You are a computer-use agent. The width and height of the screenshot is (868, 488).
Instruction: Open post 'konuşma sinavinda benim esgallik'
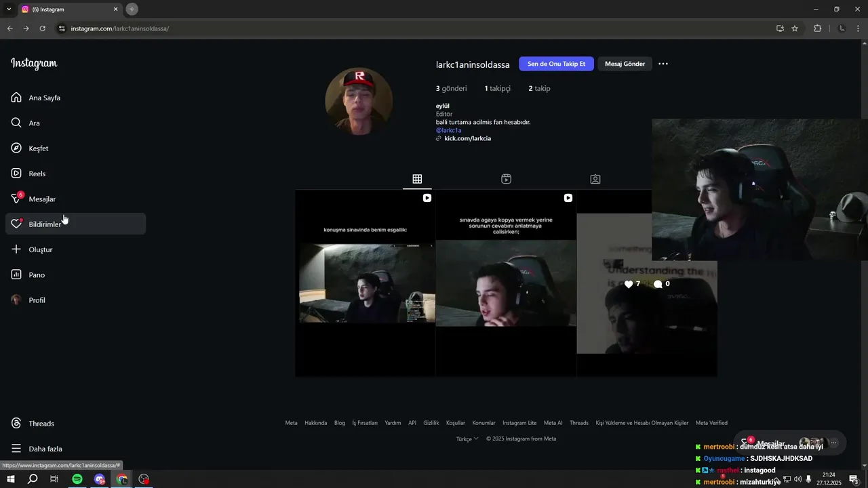point(365,283)
